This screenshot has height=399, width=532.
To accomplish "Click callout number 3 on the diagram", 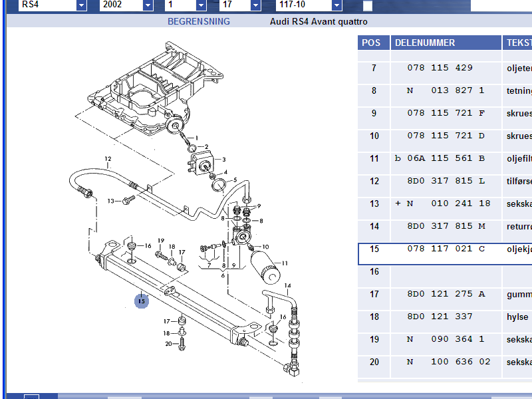I will 224,160.
